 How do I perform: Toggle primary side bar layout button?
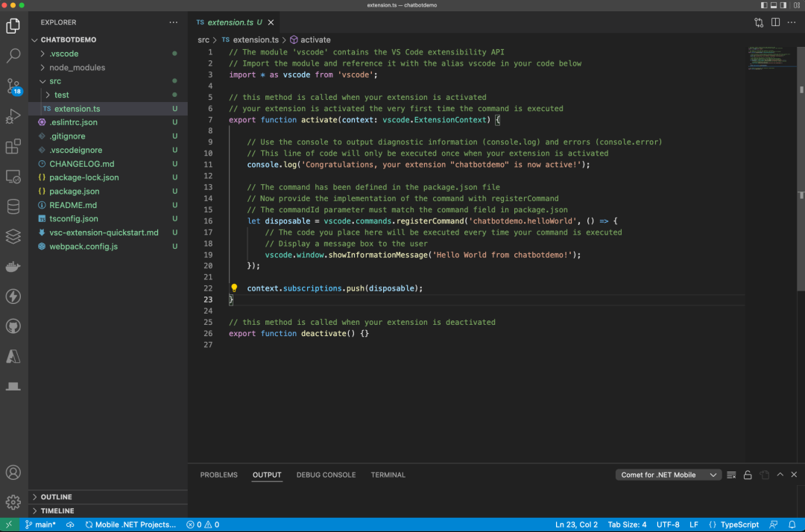pyautogui.click(x=764, y=5)
